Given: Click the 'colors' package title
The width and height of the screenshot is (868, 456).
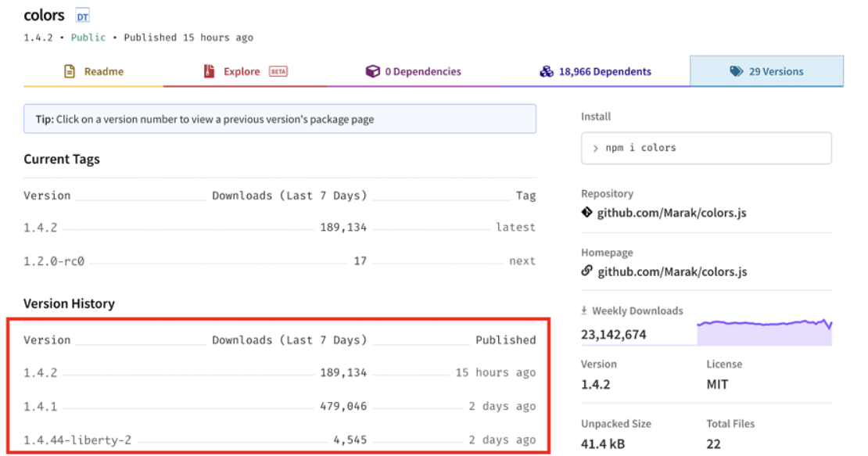Looking at the screenshot, I should [45, 16].
